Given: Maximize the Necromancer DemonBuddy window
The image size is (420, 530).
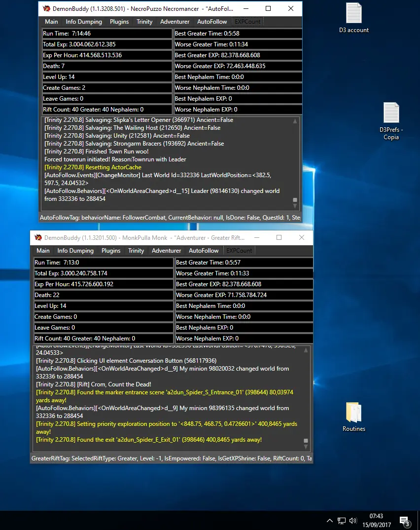Looking at the screenshot, I should (268, 8).
